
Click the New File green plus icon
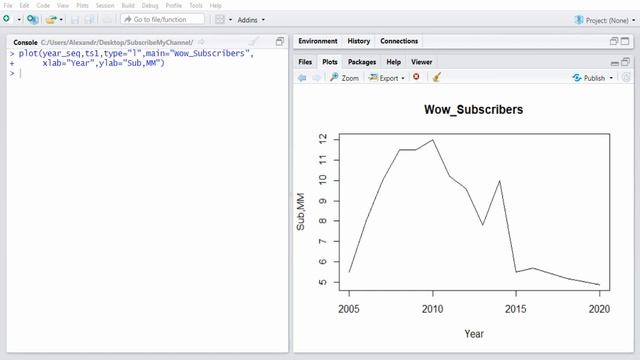coord(7,19)
